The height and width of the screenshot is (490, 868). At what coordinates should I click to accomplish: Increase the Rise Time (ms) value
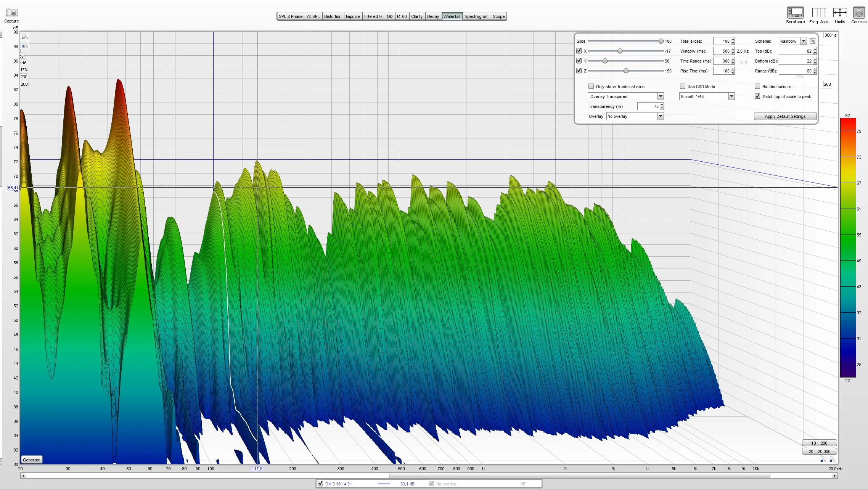click(733, 69)
